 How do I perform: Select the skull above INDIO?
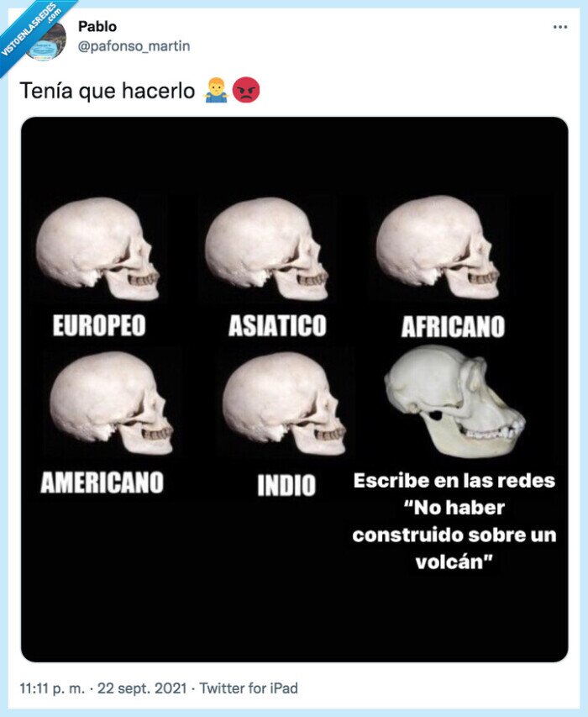click(284, 403)
